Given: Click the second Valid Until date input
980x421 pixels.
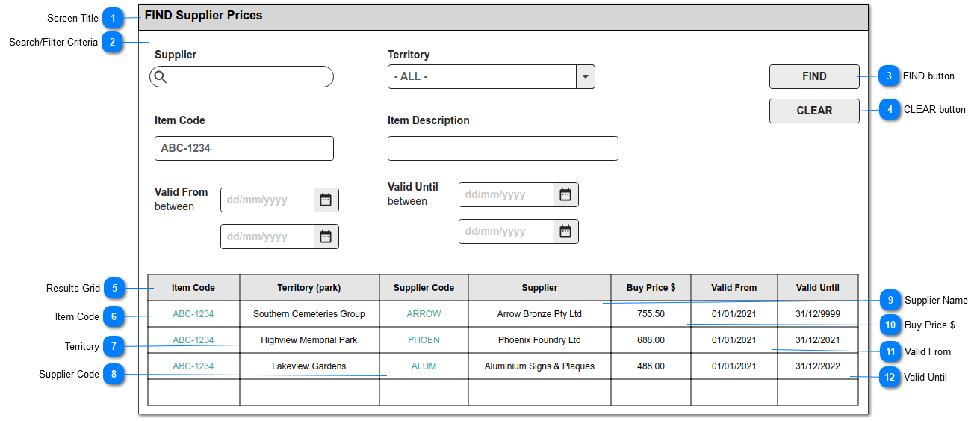Looking at the screenshot, I should click(x=518, y=231).
